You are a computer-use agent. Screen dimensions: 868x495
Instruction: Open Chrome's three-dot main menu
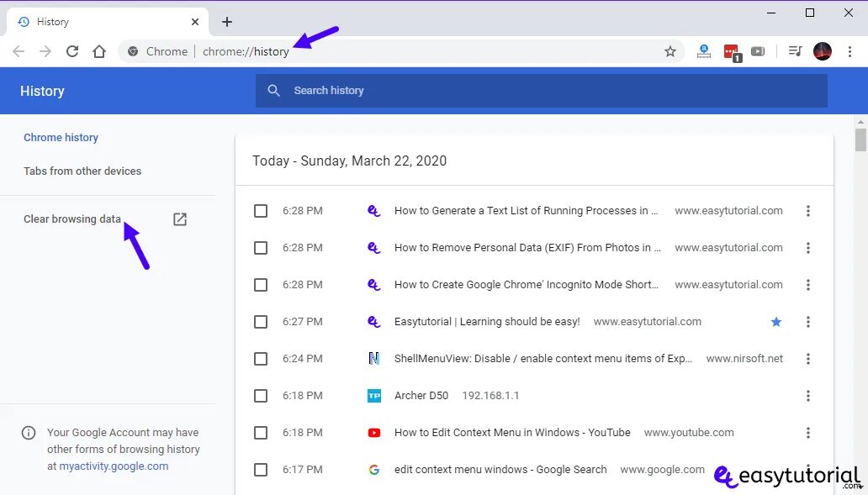[849, 51]
